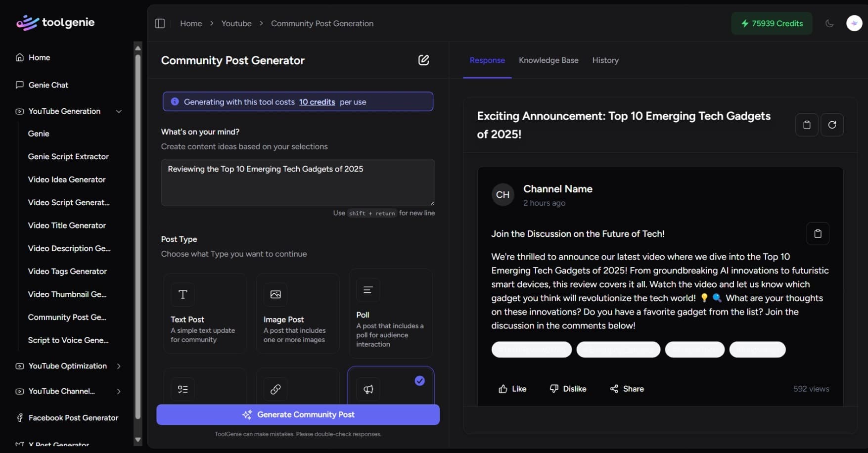Viewport: 868px width, 453px height.
Task: Click the Like button
Action: [x=512, y=389]
